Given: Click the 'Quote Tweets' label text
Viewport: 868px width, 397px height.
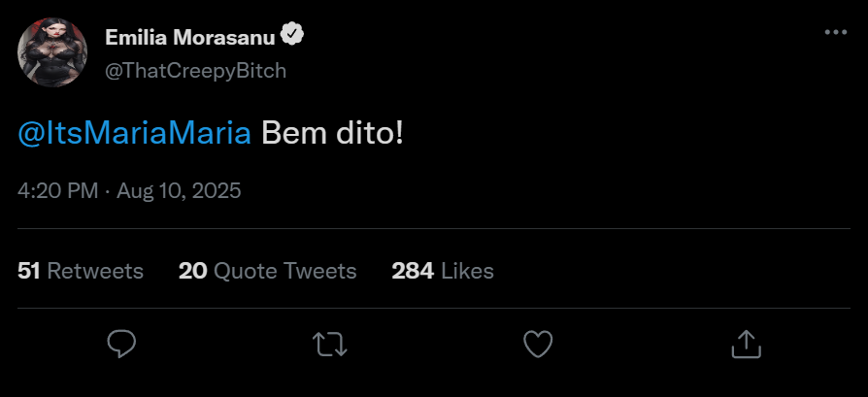Looking at the screenshot, I should 284,271.
